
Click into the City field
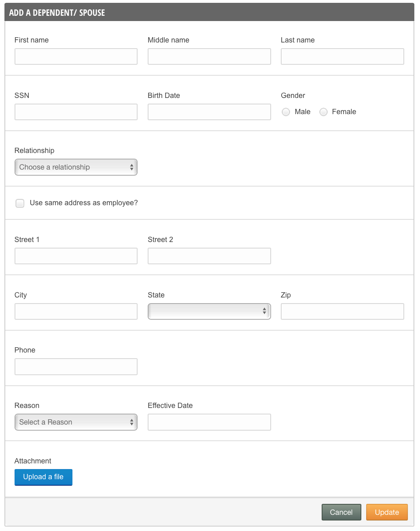pos(76,312)
